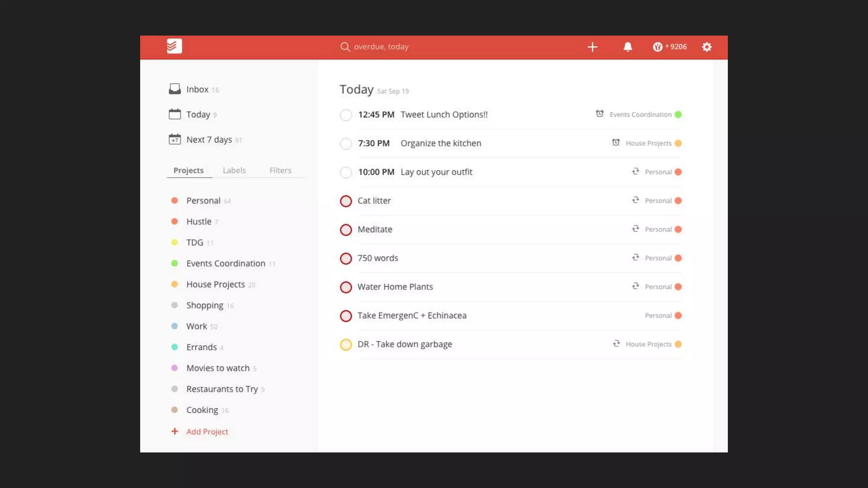Click recurring icon on Cat litter task
Image resolution: width=868 pixels, height=488 pixels.
click(x=635, y=200)
